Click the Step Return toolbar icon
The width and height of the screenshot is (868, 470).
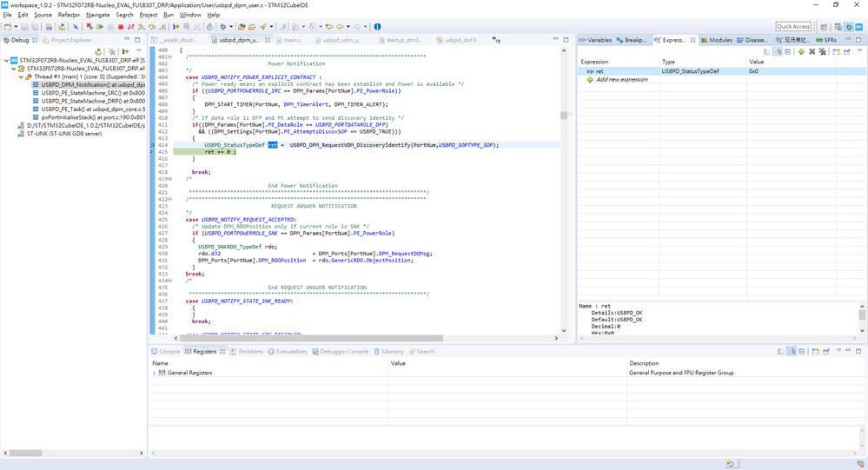tap(162, 27)
